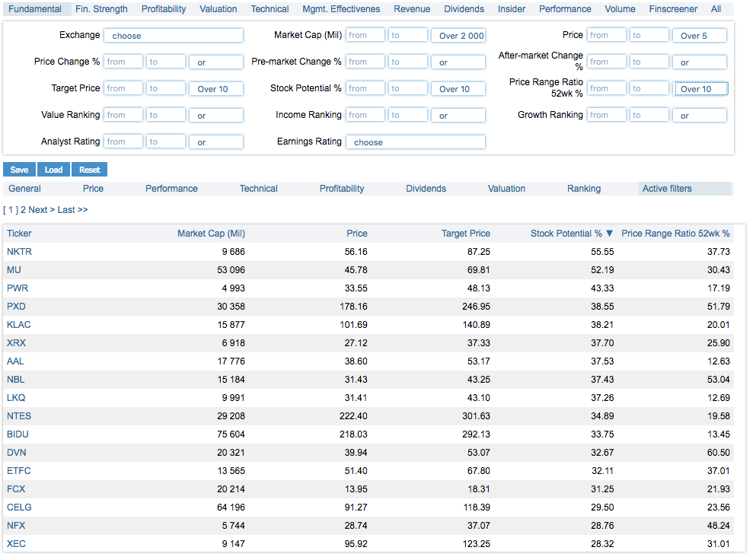The image size is (753, 560).
Task: Sort results by Ticker column header
Action: pyautogui.click(x=19, y=234)
